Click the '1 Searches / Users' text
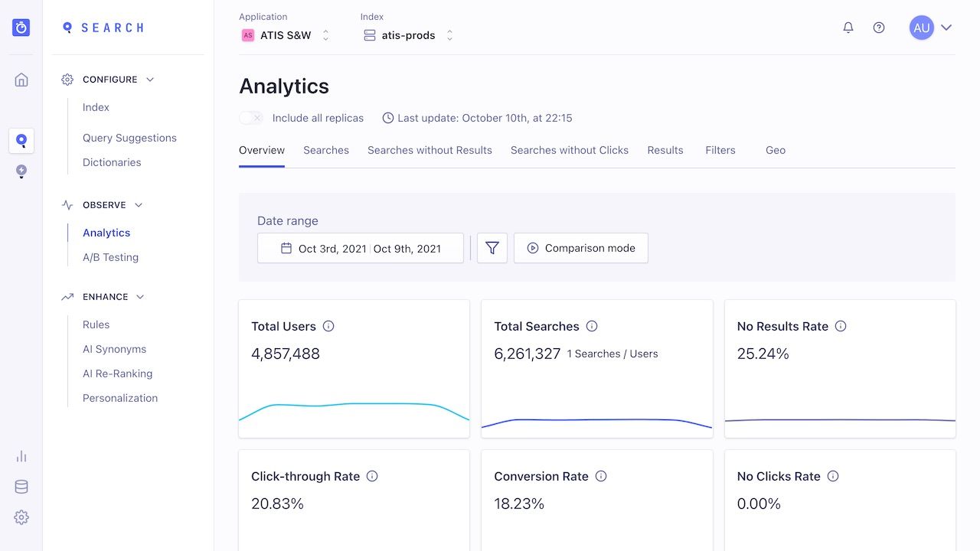This screenshot has width=980, height=551. pyautogui.click(x=612, y=354)
